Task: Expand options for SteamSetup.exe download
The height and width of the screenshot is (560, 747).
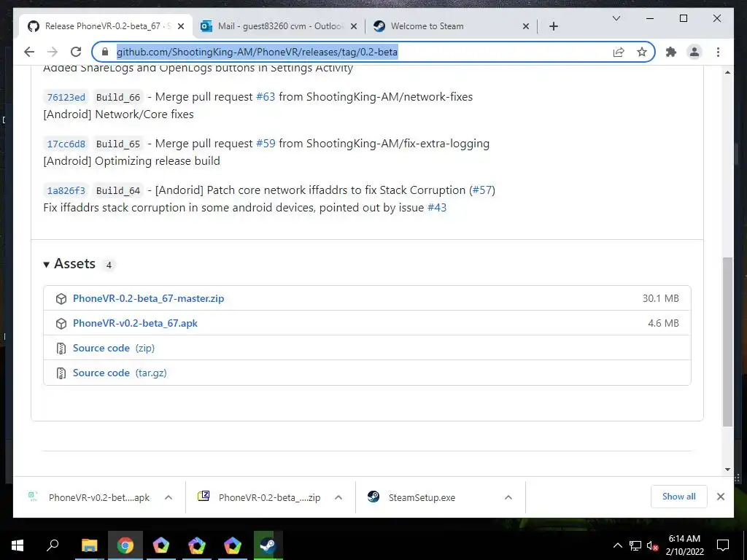Action: (508, 497)
